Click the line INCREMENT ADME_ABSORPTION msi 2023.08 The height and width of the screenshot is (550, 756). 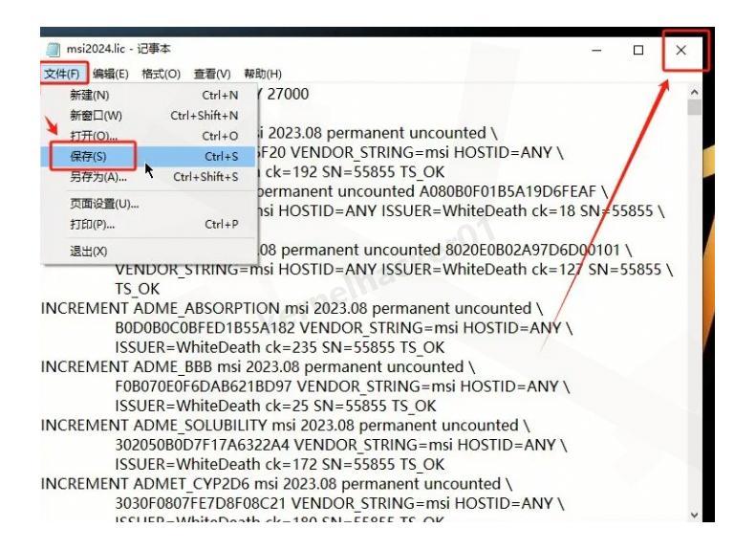coord(292,308)
